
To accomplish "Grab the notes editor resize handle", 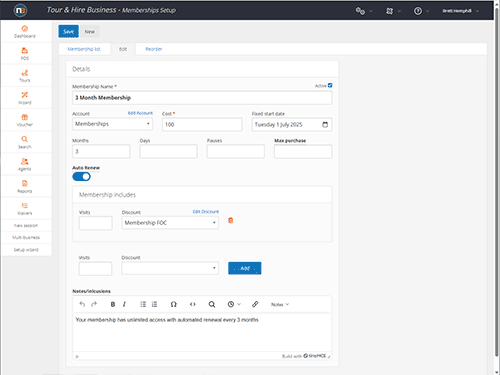I will click(x=329, y=356).
